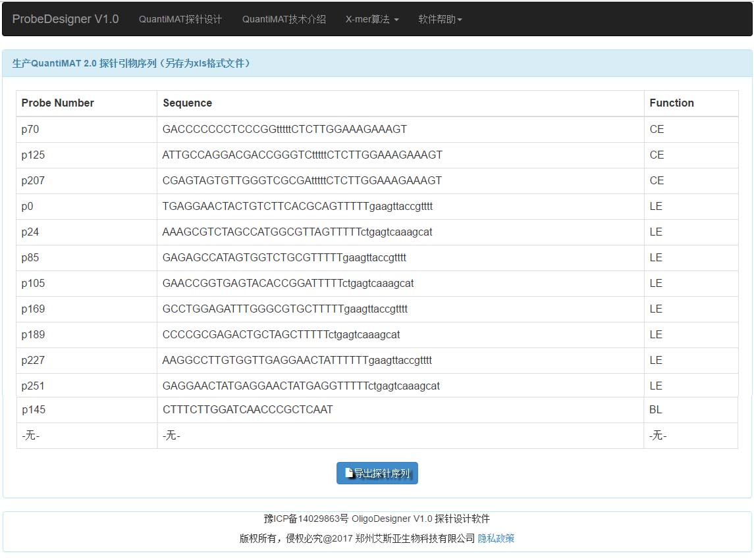Click the LE function cell for p105
This screenshot has width=754, height=560.
691,283
